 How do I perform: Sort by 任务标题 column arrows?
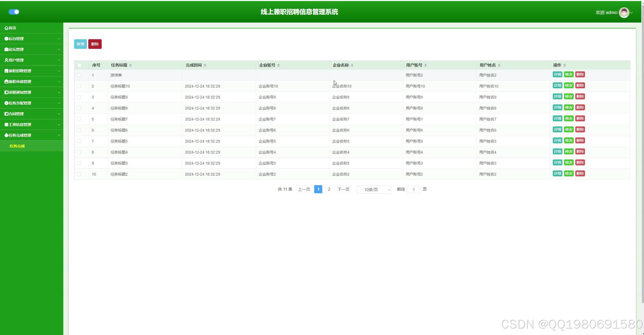pyautogui.click(x=130, y=65)
